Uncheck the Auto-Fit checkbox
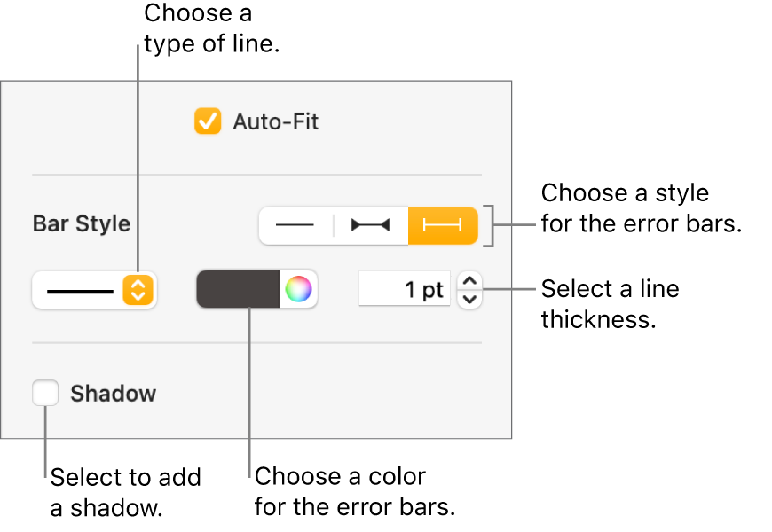 click(208, 121)
